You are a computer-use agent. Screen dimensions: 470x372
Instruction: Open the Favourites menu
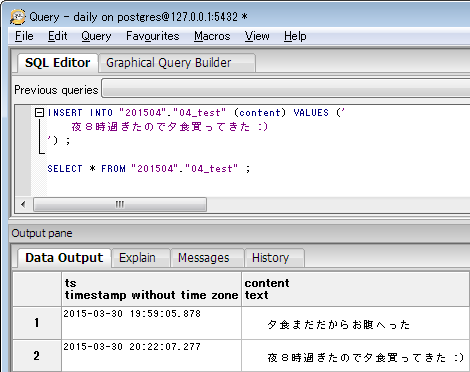pos(153,36)
